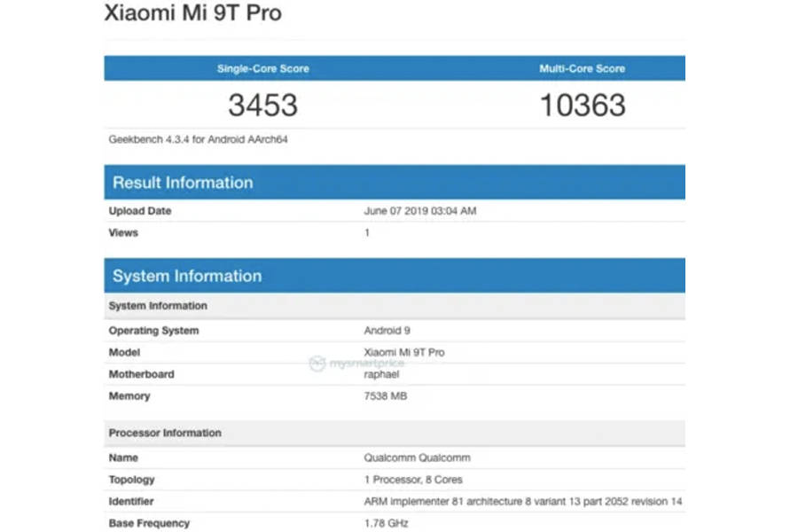Viewport: 798px width, 532px height.
Task: Expand the Processor Information section
Action: (165, 433)
